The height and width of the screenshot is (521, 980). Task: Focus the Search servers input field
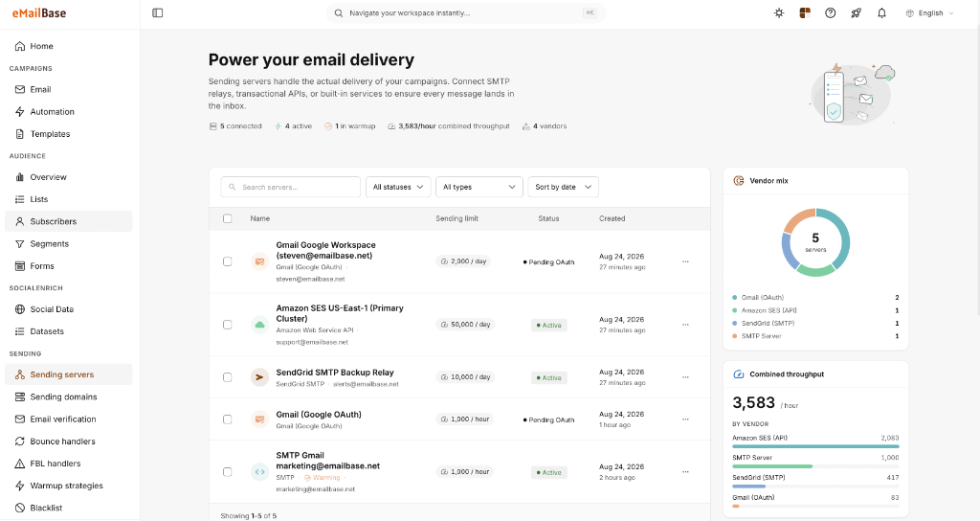[x=291, y=187]
